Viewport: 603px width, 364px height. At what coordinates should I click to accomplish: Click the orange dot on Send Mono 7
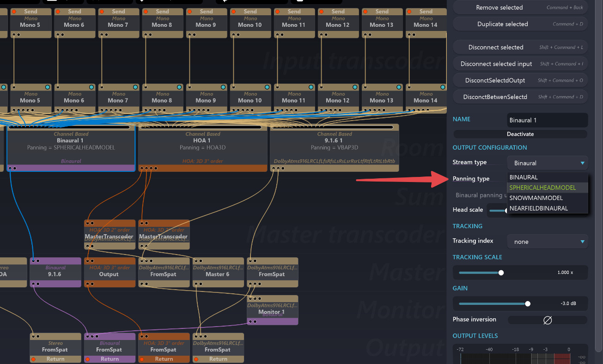click(x=102, y=11)
